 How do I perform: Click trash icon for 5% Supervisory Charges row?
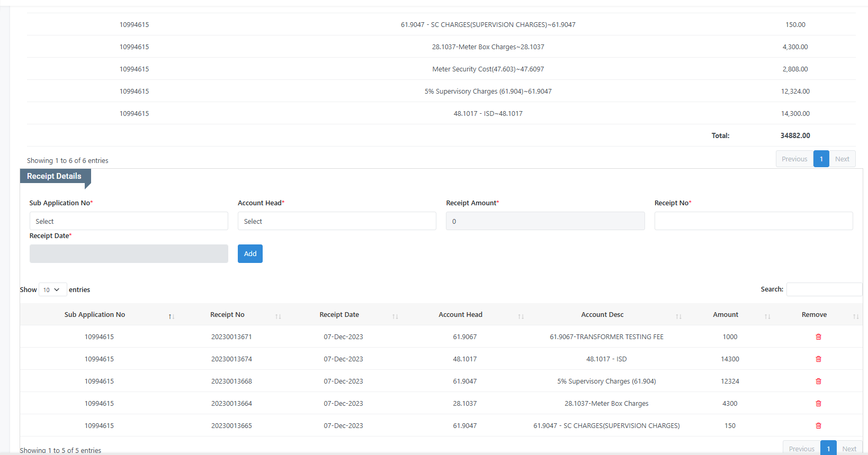pos(818,381)
